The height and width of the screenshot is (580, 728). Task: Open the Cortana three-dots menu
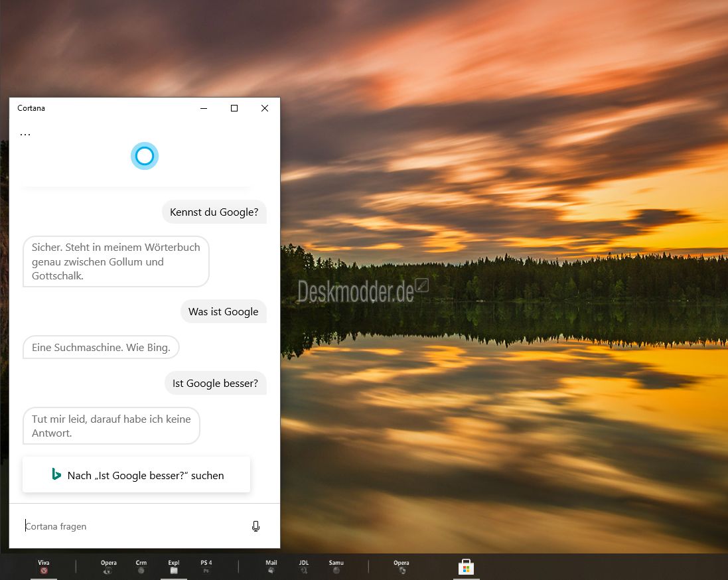(25, 135)
